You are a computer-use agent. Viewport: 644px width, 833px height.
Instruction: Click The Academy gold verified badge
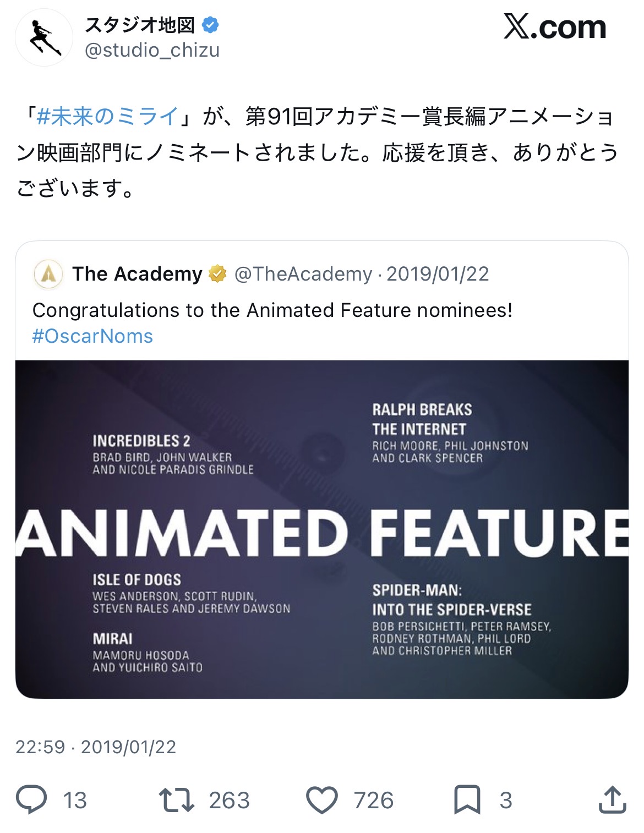pyautogui.click(x=218, y=273)
